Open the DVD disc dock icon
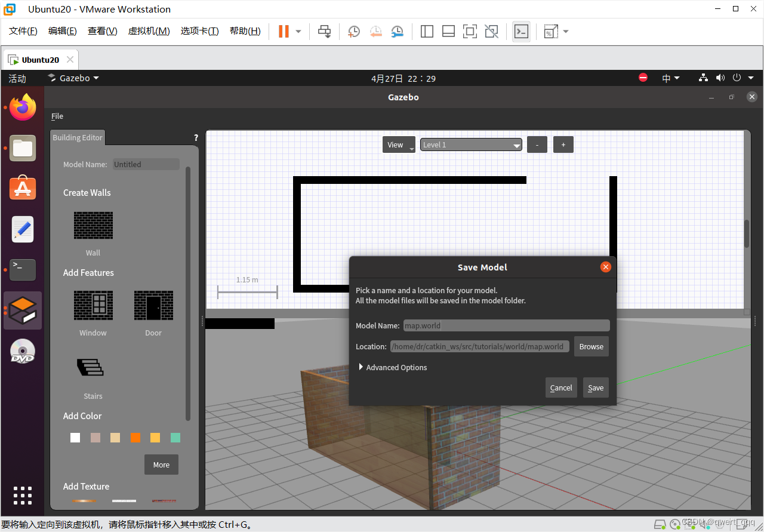The image size is (764, 532). tap(23, 351)
